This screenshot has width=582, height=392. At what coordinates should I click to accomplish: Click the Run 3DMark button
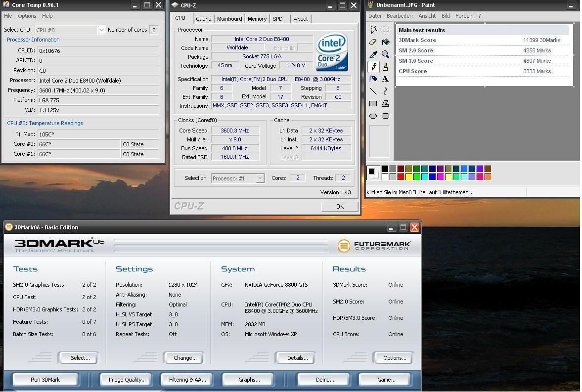pyautogui.click(x=45, y=379)
